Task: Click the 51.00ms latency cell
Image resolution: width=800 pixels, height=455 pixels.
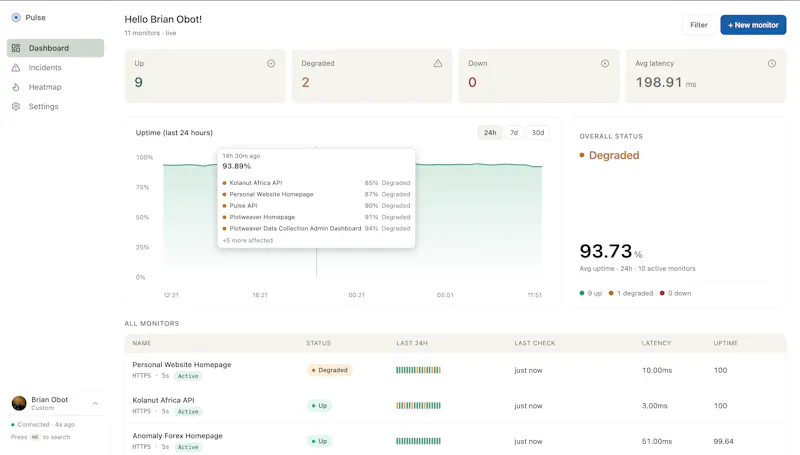Action: [657, 441]
